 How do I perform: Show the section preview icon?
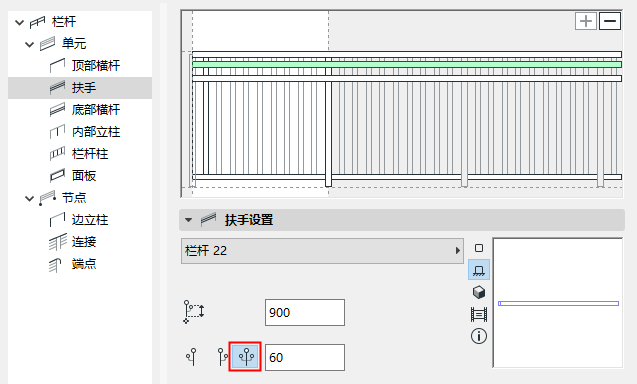[479, 315]
